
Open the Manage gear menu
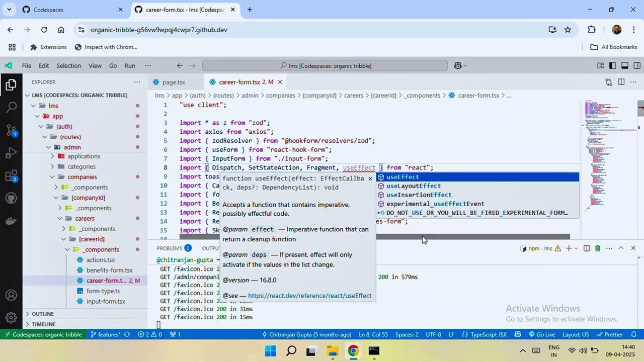point(11,318)
